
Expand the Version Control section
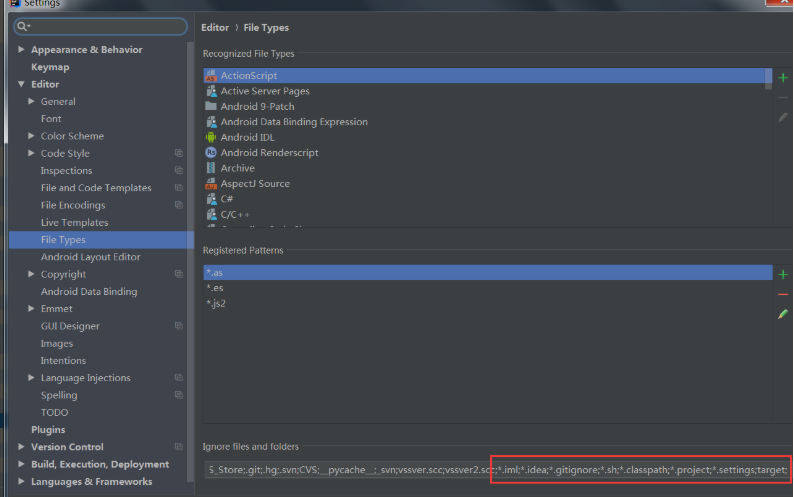(21, 447)
